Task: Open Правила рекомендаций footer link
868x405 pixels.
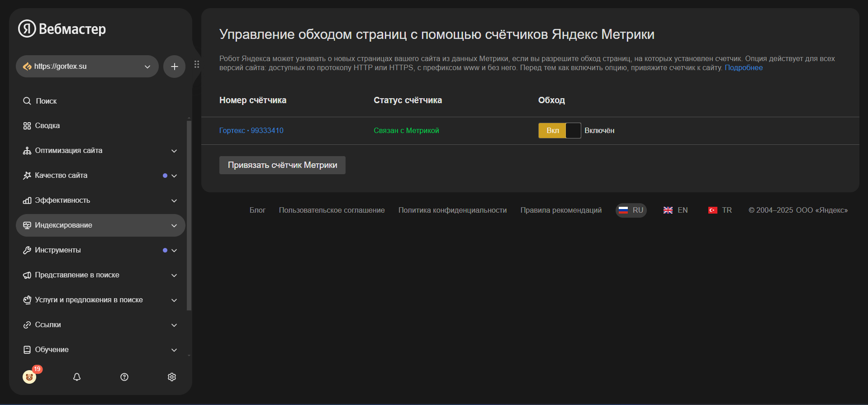Action: (x=561, y=210)
